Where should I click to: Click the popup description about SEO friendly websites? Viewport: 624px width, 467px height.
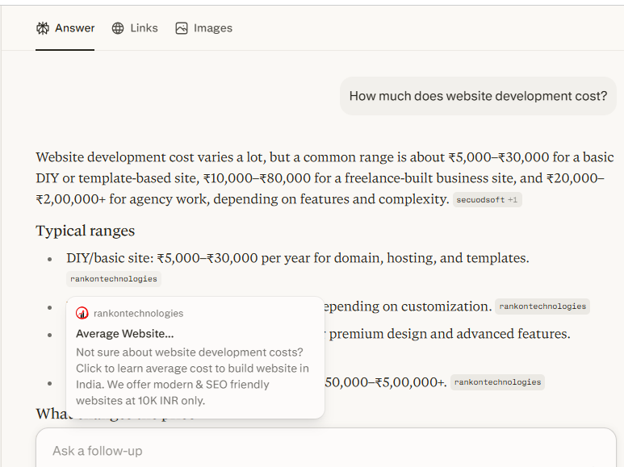point(193,376)
